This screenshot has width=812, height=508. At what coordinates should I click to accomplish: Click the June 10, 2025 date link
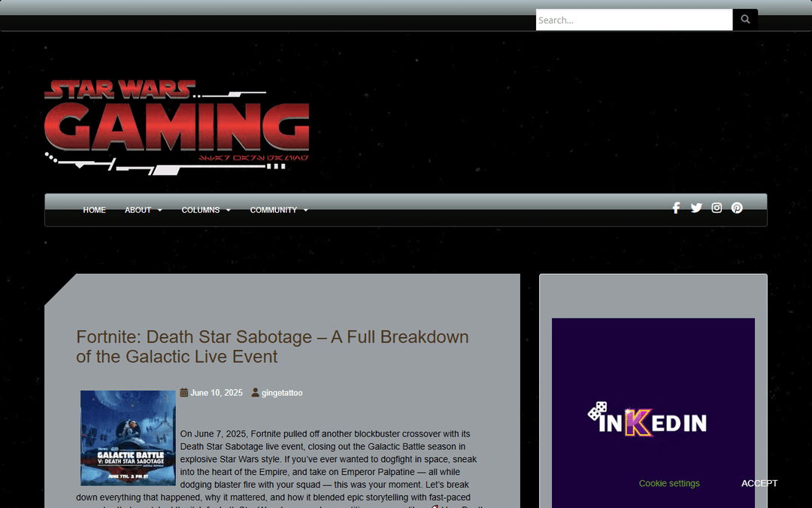217,393
